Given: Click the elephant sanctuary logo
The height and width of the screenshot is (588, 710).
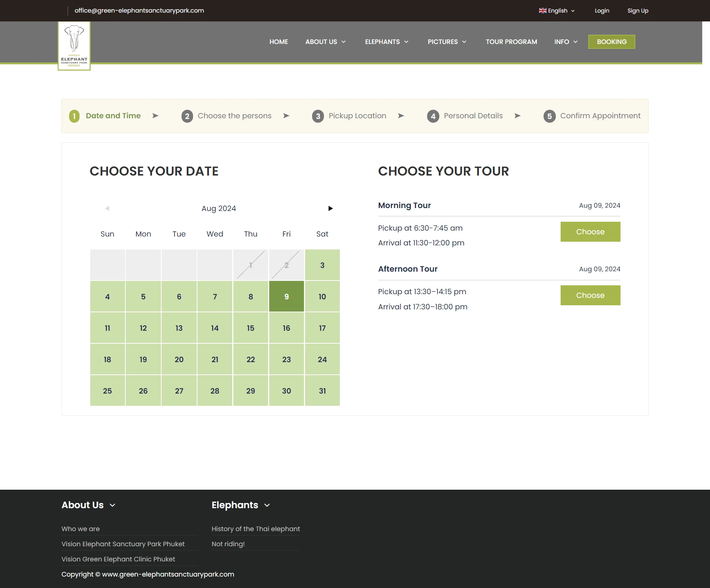Looking at the screenshot, I should [x=74, y=45].
